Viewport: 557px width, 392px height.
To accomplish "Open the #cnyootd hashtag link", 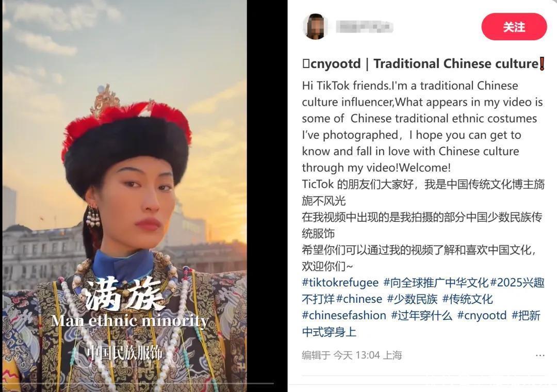I will tap(482, 315).
